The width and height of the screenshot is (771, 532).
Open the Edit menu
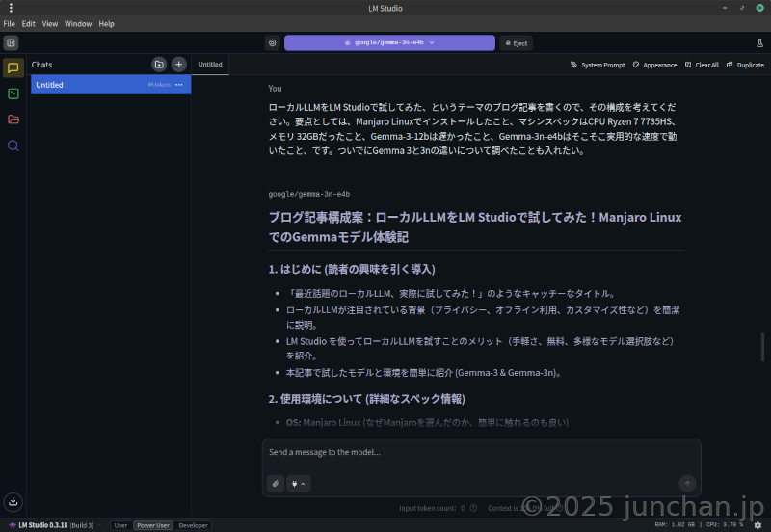(28, 23)
